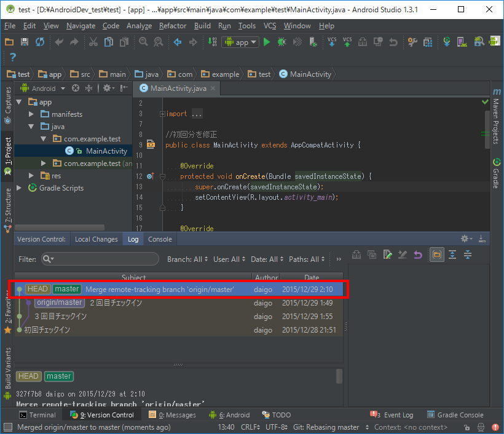The width and height of the screenshot is (504, 434).
Task: Open the Analyze menu
Action: [139, 26]
